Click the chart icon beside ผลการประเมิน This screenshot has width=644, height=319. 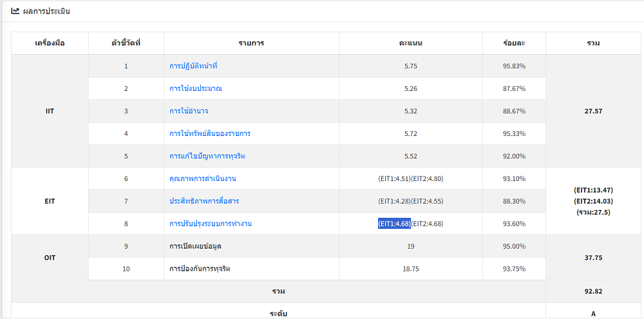pos(15,12)
